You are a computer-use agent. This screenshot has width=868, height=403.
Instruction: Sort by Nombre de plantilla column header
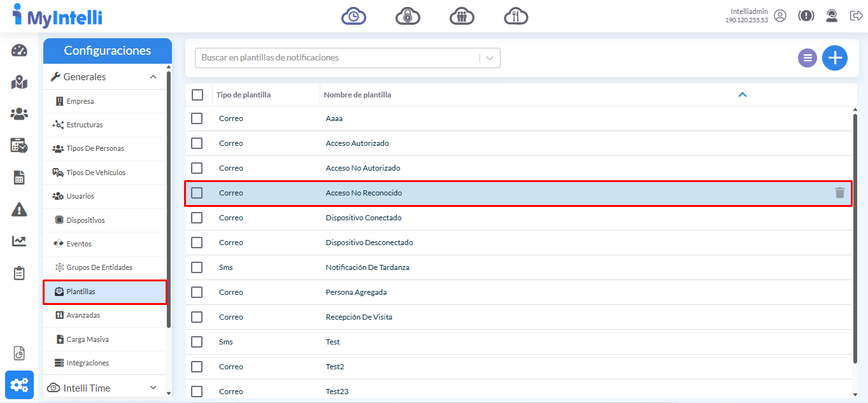(x=357, y=95)
